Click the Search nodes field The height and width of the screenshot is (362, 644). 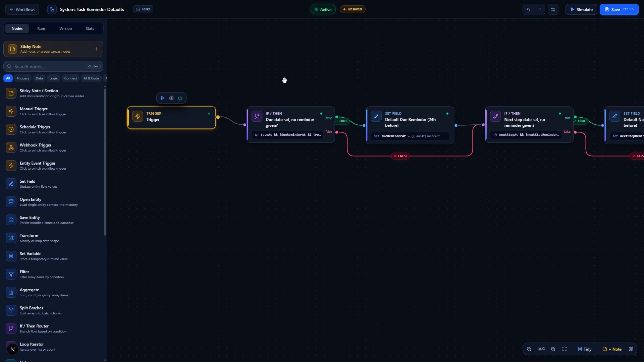(x=53, y=66)
